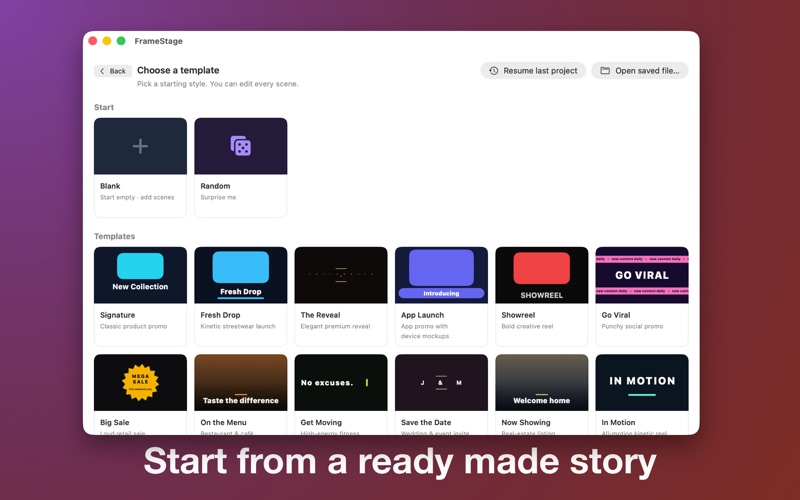Click the 'Save the Date' template name label
The height and width of the screenshot is (500, 800).
point(426,422)
